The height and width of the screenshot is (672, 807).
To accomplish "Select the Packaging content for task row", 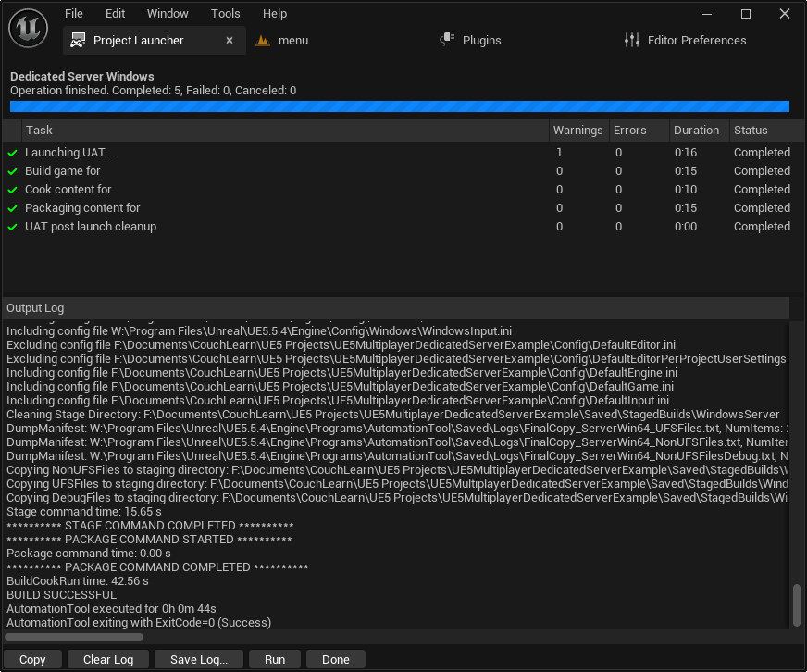I will pos(403,208).
